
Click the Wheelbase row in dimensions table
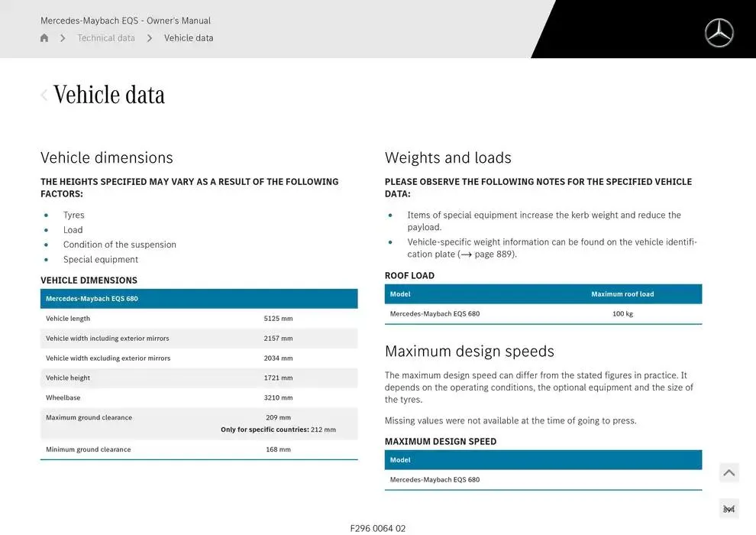[x=199, y=398]
